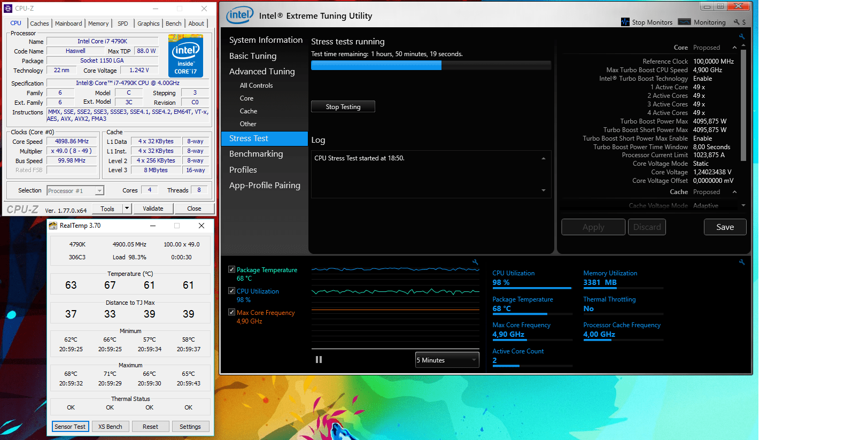868x440 pixels.
Task: Open the Graphics tab in CPU-Z
Action: click(x=149, y=24)
